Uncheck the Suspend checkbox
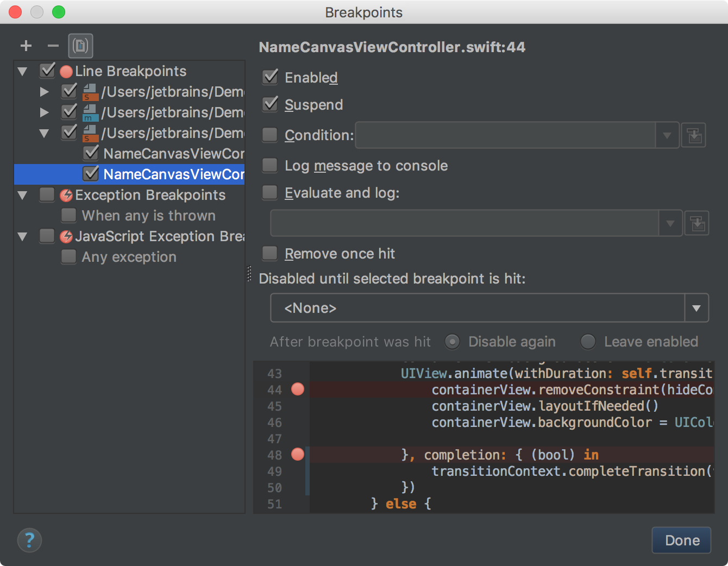The image size is (728, 566). (x=270, y=105)
